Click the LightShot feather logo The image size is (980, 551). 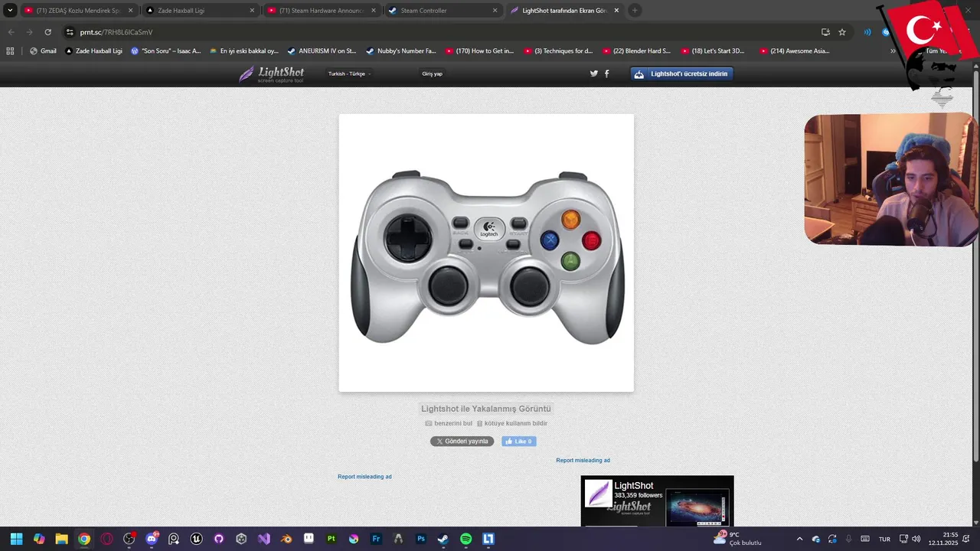click(272, 74)
